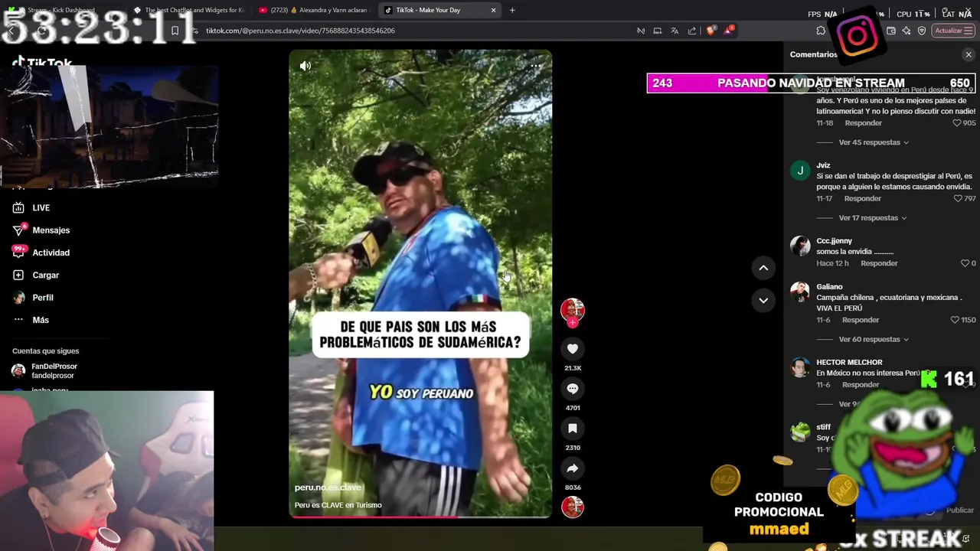Open Perfil in the TikTok sidebar

click(42, 298)
